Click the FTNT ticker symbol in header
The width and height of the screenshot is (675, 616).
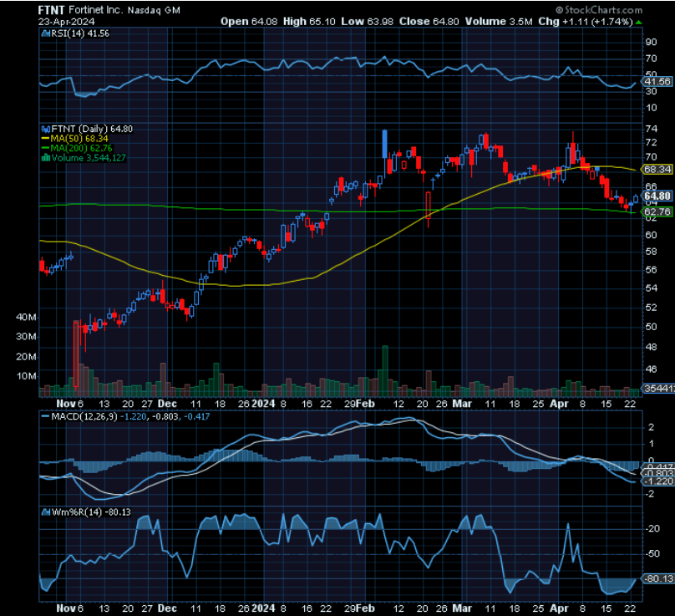click(51, 10)
